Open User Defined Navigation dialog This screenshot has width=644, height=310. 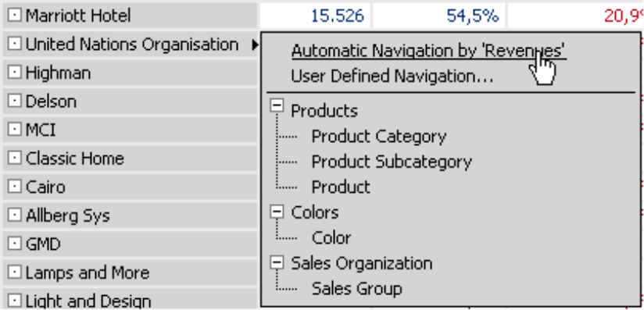coord(392,77)
